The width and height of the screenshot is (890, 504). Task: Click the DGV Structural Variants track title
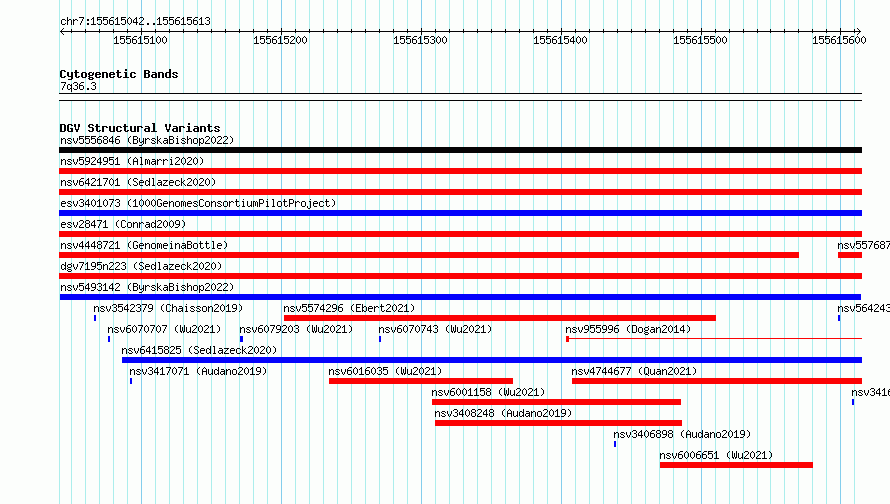coord(140,128)
